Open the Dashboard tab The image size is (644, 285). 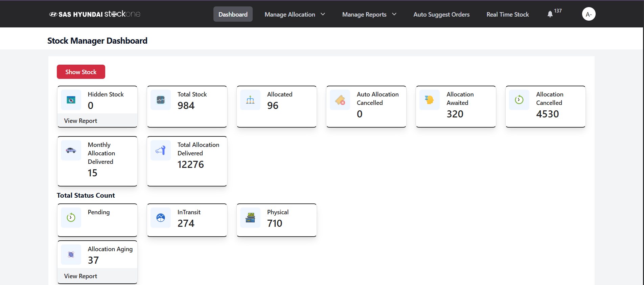[233, 15]
